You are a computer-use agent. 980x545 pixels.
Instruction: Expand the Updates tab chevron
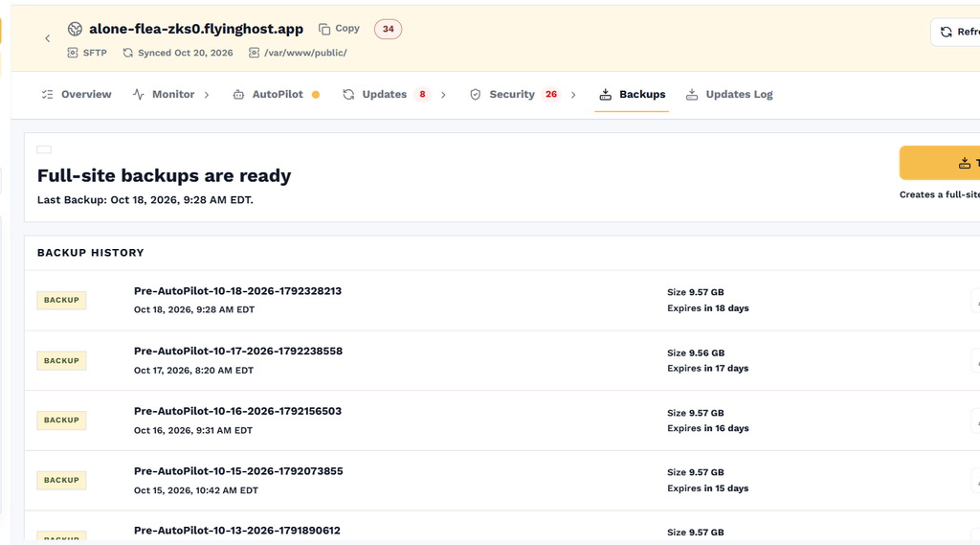pos(443,95)
